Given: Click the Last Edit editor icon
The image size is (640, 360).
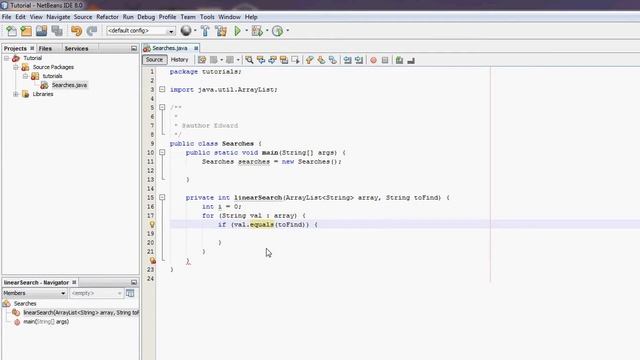Looking at the screenshot, I should 202,60.
